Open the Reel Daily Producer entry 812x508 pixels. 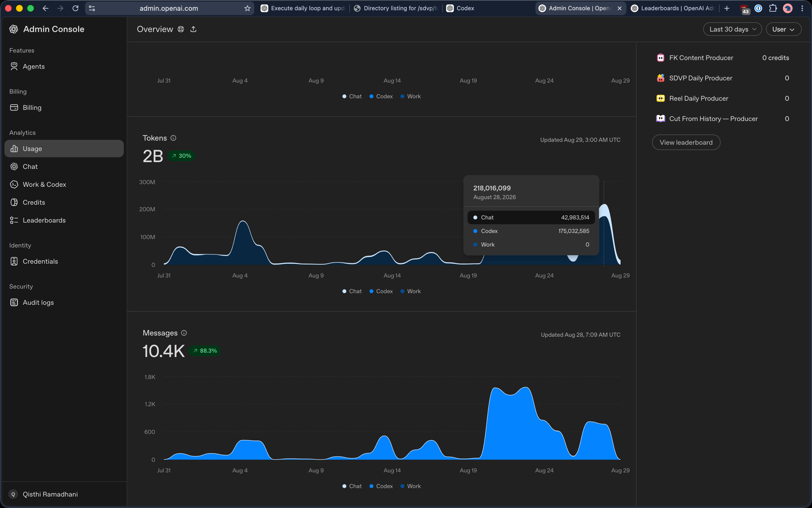click(723, 98)
